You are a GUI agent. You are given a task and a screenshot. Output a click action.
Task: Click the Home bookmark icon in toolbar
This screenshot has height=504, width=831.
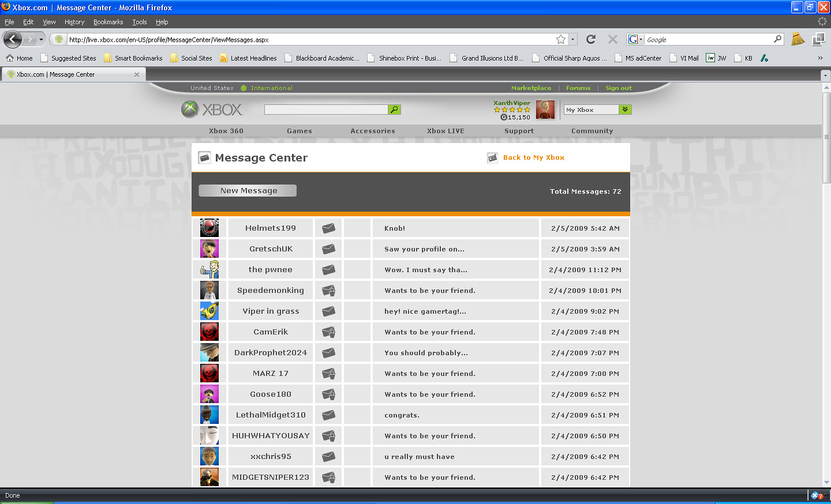click(10, 58)
